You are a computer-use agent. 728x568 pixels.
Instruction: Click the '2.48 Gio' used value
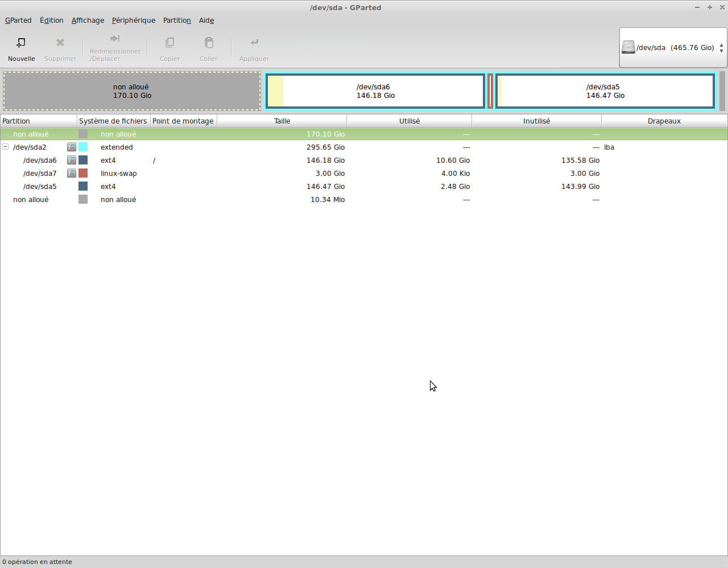point(455,186)
